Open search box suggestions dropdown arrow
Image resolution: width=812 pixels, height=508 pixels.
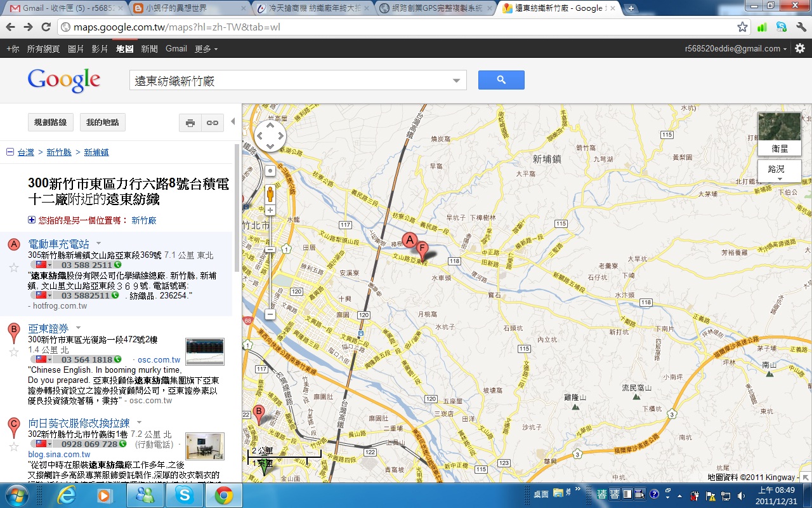click(456, 81)
